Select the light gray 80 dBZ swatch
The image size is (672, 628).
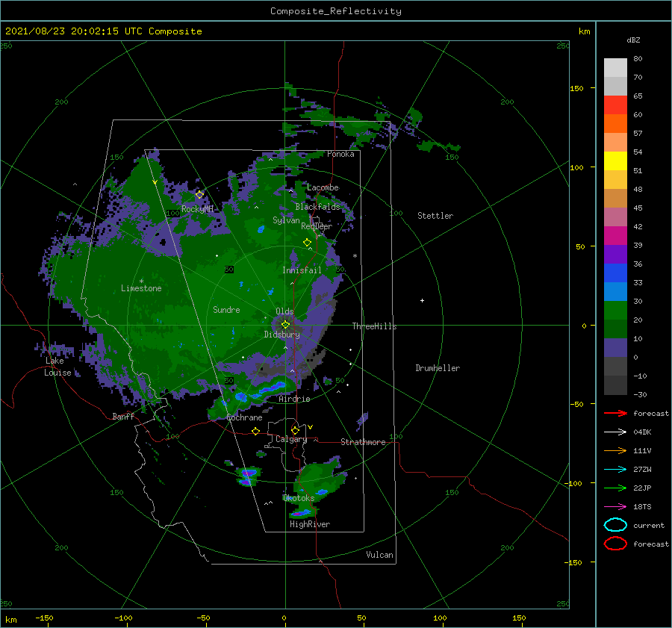pos(615,68)
